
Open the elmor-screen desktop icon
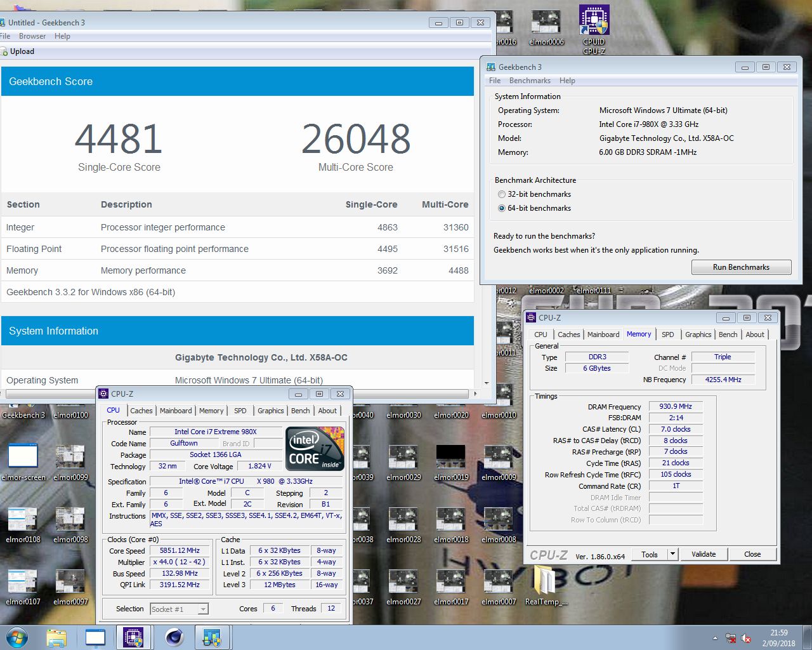pos(23,461)
